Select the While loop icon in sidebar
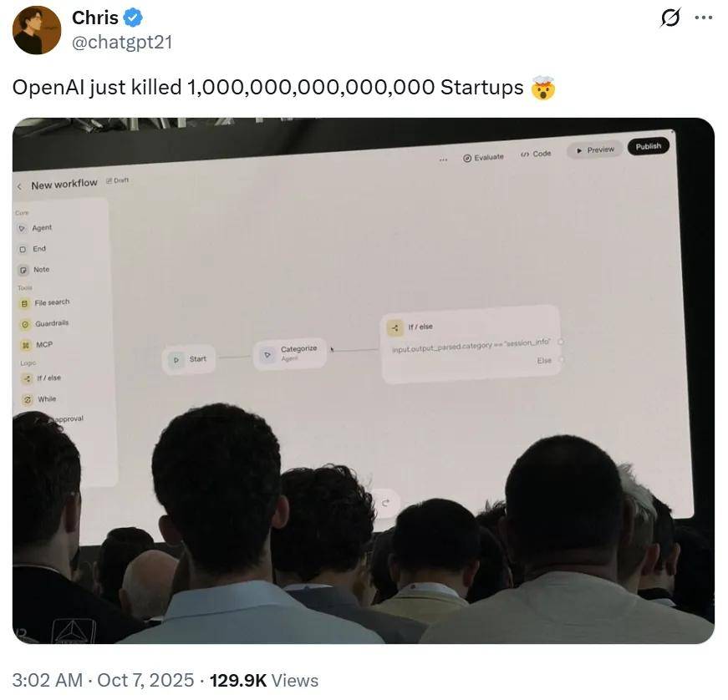 click(x=28, y=400)
